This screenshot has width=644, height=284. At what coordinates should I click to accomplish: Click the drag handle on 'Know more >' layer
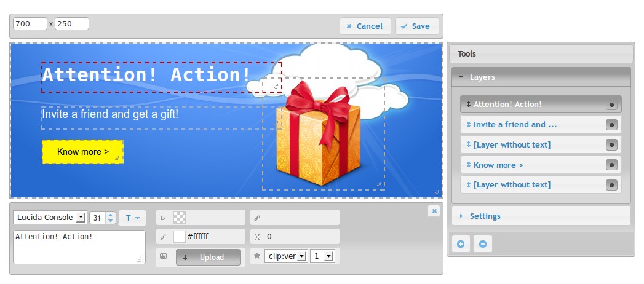(x=469, y=165)
